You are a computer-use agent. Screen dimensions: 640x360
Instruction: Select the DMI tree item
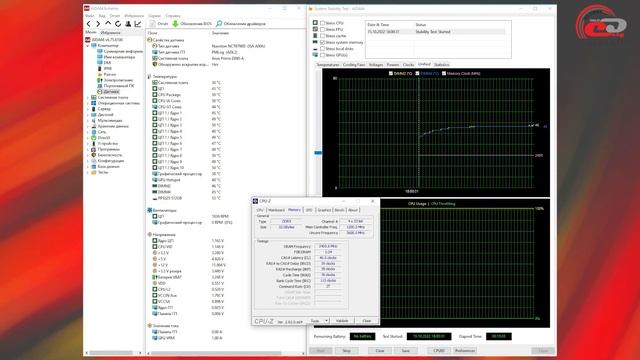(x=104, y=63)
